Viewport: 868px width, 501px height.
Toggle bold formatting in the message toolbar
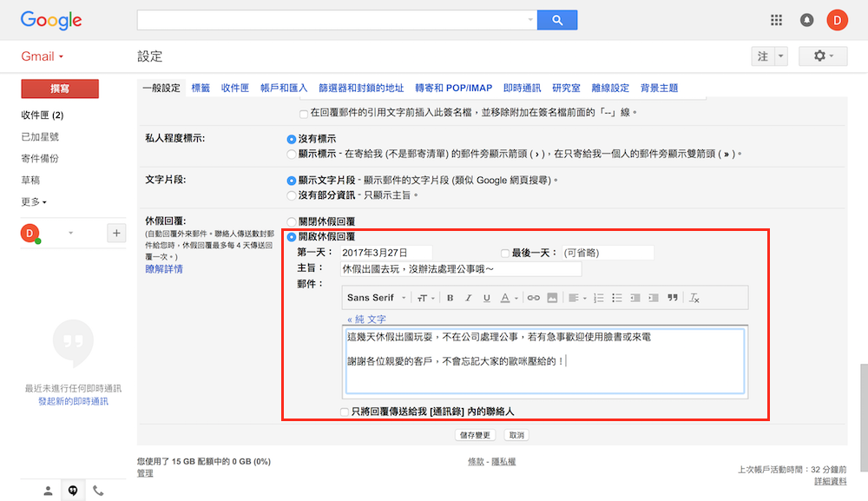(450, 298)
